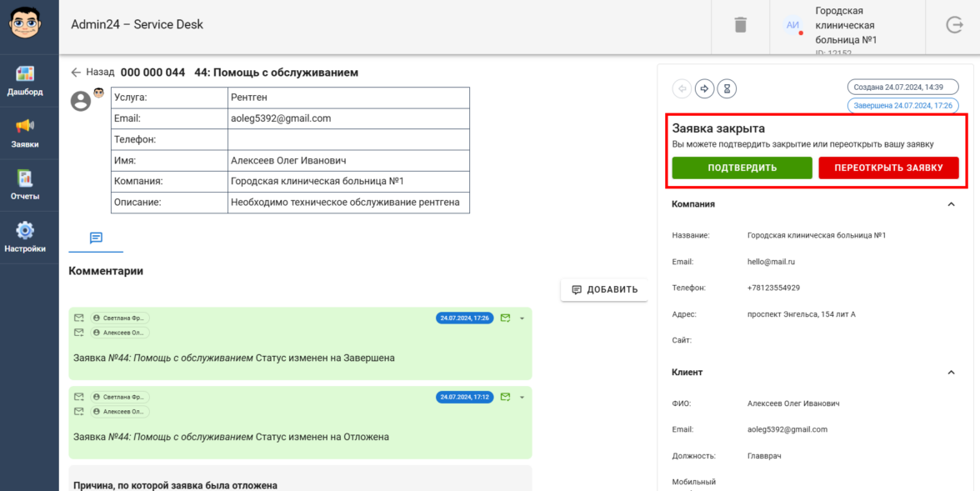This screenshot has height=491, width=980.
Task: Select the comments tab icon
Action: click(x=96, y=238)
